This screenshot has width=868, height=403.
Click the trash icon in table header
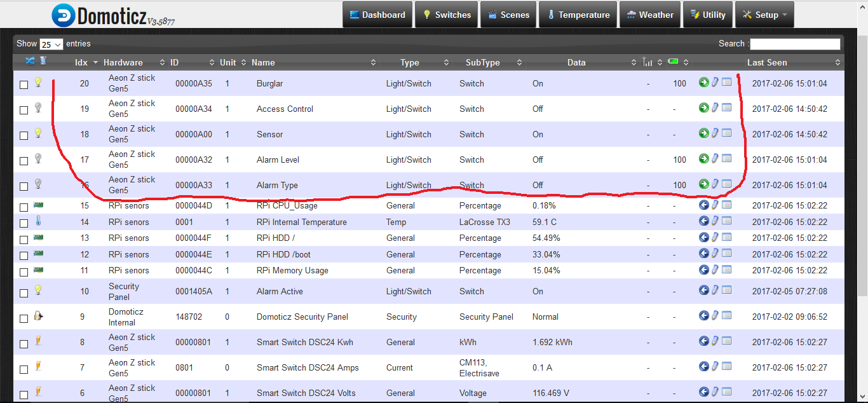click(x=43, y=61)
